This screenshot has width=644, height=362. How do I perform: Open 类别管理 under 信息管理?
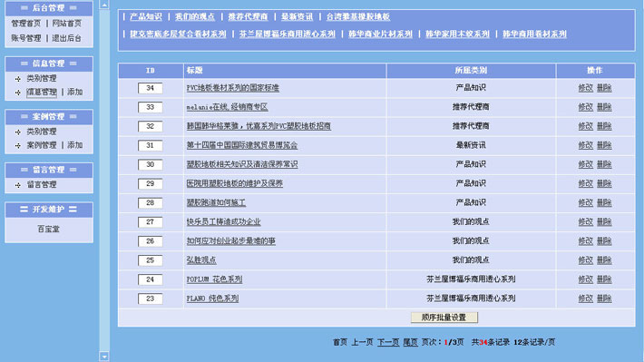tap(42, 78)
